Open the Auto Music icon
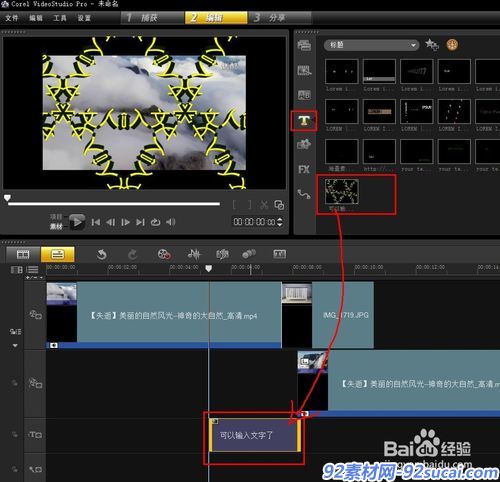 (222, 254)
